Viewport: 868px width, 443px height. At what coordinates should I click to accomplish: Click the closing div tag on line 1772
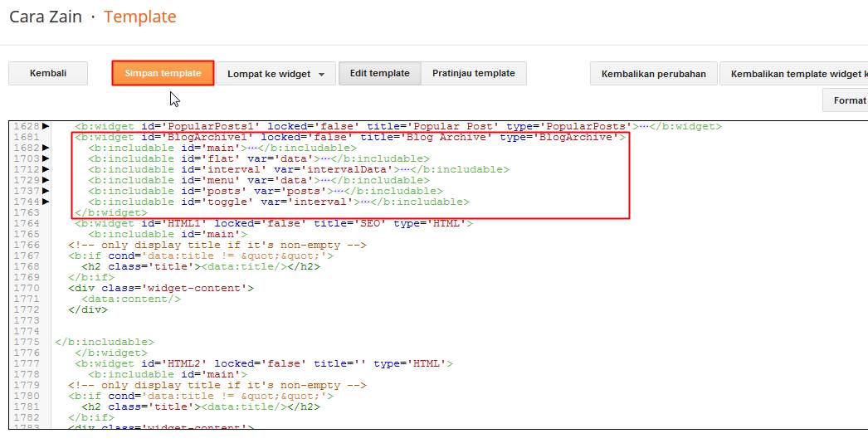click(88, 309)
